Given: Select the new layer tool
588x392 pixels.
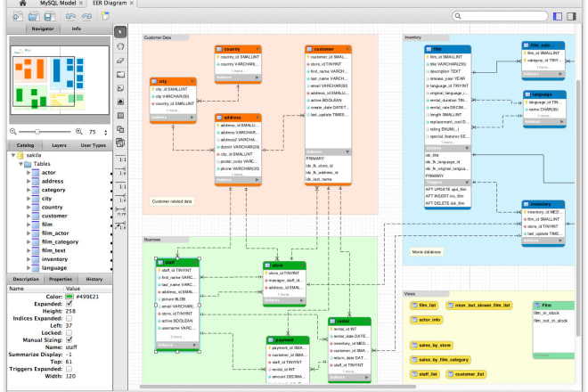Looking at the screenshot, I should click(120, 74).
